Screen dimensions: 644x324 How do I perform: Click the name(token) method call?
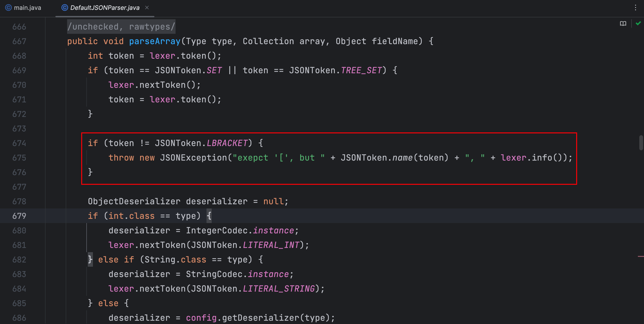[x=421, y=158]
